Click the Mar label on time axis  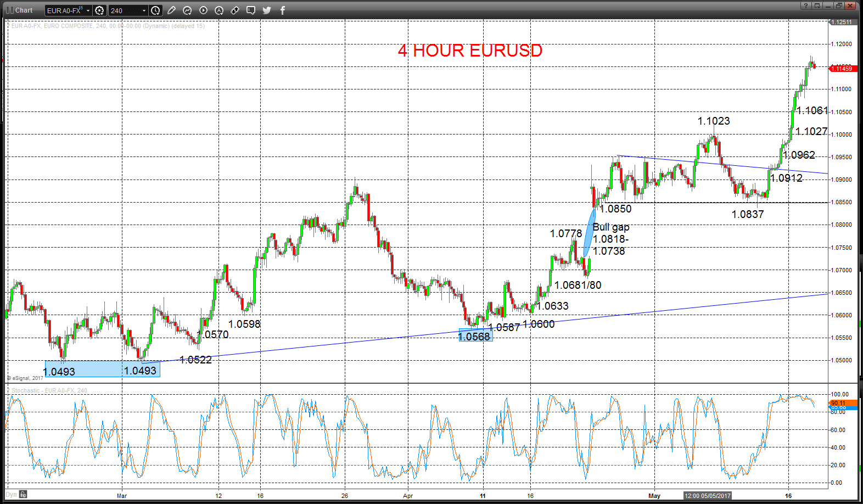(122, 496)
